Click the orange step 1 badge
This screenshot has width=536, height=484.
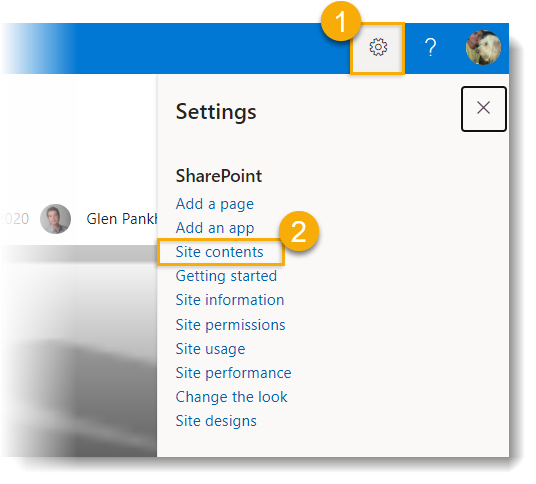(x=341, y=21)
